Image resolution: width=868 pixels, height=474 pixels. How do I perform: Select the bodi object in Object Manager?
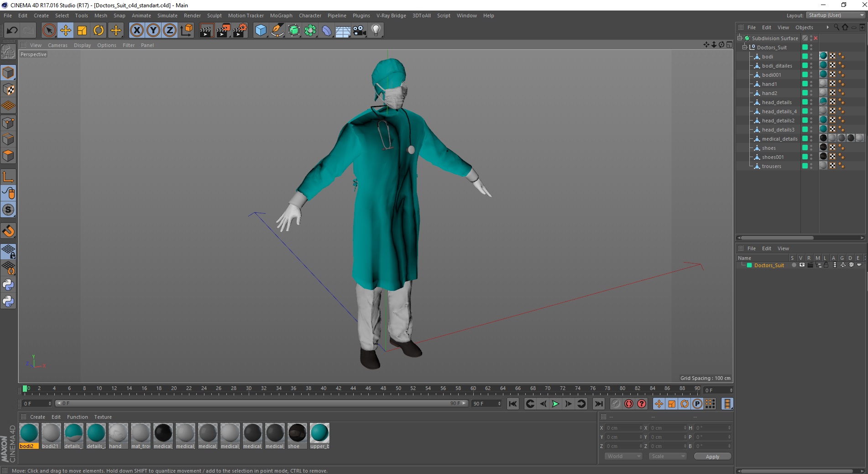(x=767, y=57)
